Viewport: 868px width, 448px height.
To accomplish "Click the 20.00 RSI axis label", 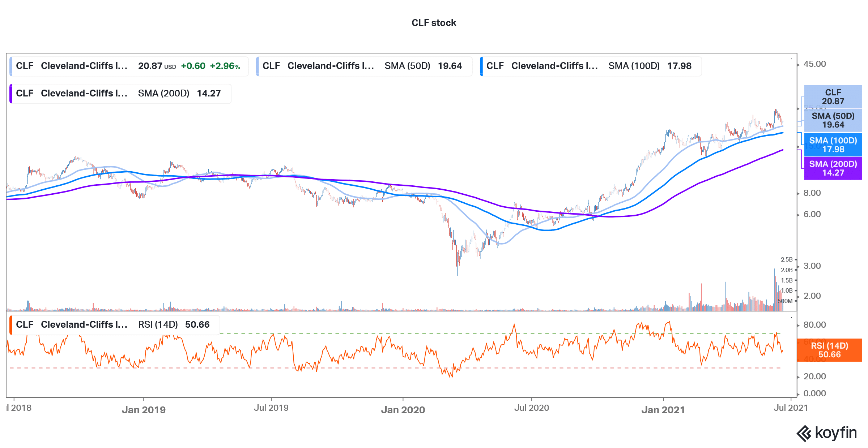I will click(x=814, y=376).
